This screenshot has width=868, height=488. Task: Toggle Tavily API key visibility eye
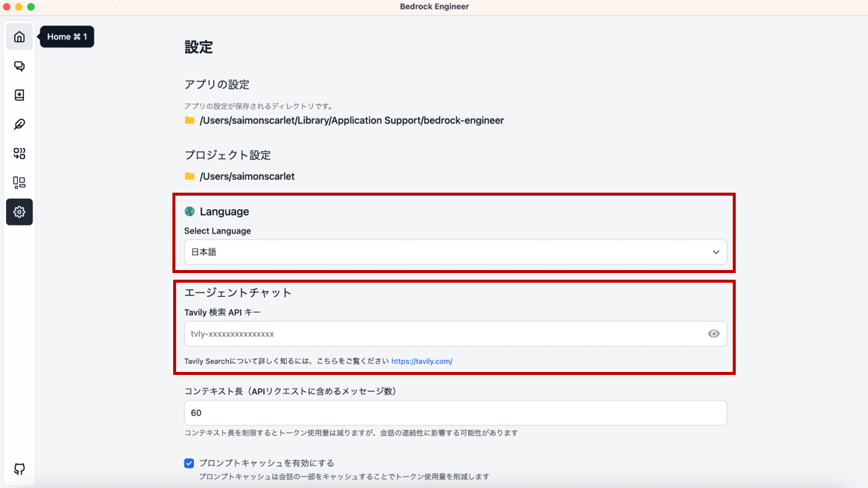(713, 333)
